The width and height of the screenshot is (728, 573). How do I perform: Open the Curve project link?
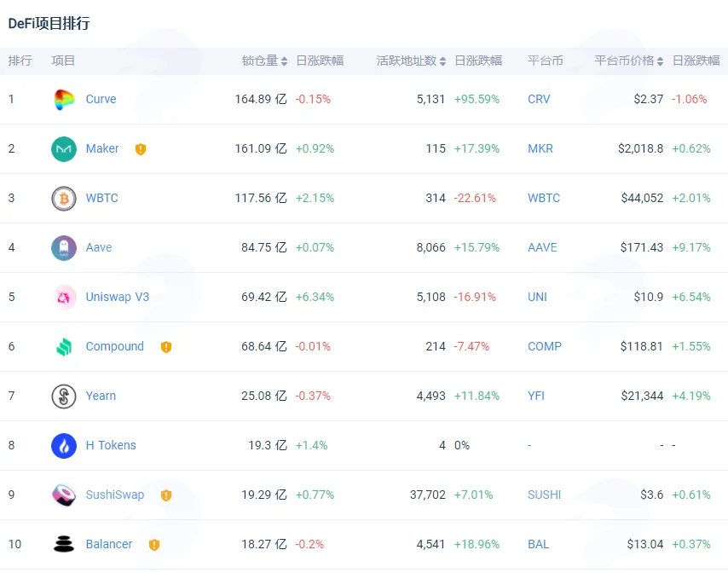(101, 99)
